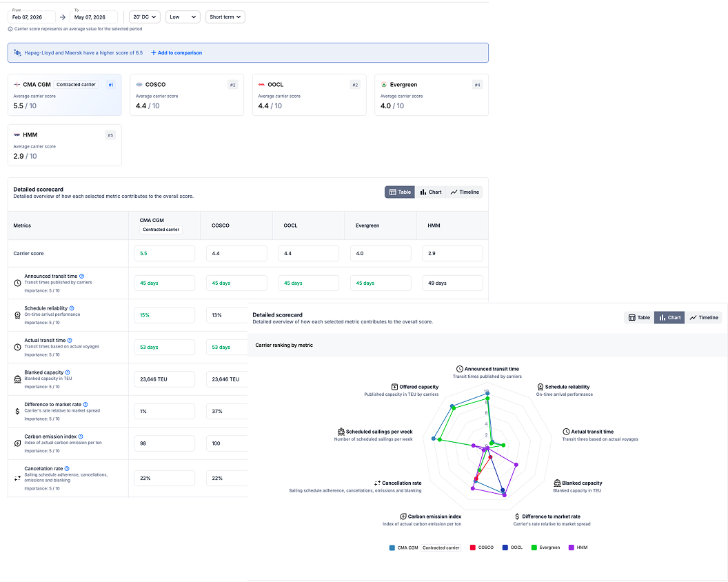This screenshot has width=728, height=582.
Task: Click the clock icon of Announced transit time row
Action: [17, 283]
